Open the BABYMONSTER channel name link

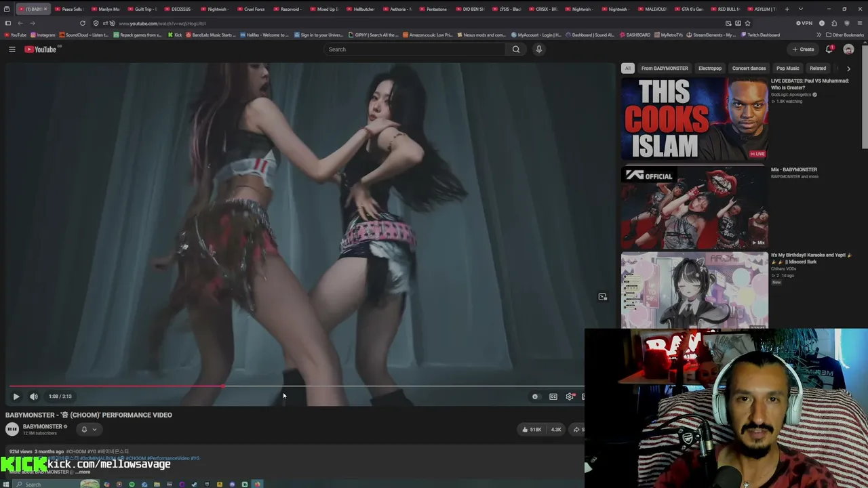click(x=42, y=426)
